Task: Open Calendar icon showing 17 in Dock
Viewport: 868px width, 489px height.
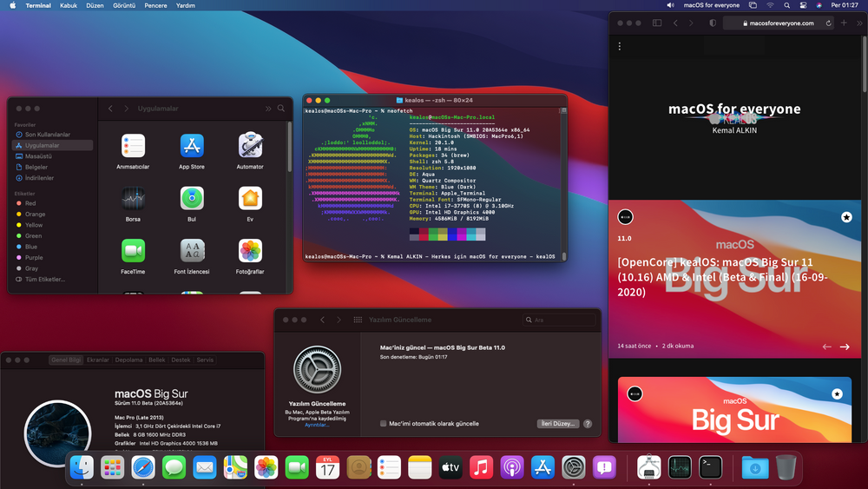Action: point(328,468)
